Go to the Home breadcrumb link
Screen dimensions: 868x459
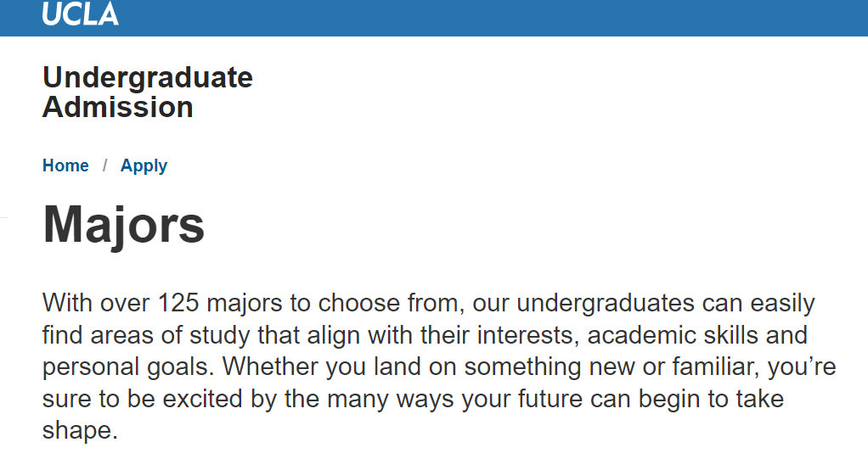coord(65,165)
